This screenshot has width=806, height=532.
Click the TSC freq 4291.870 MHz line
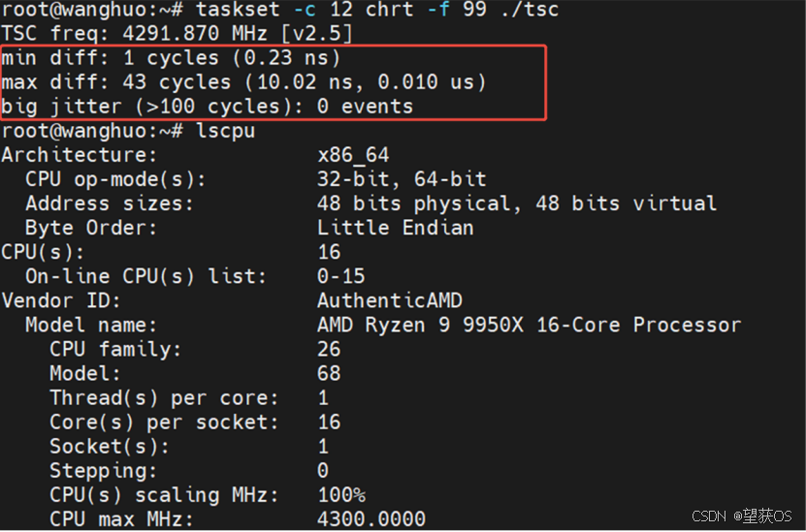coord(177,33)
